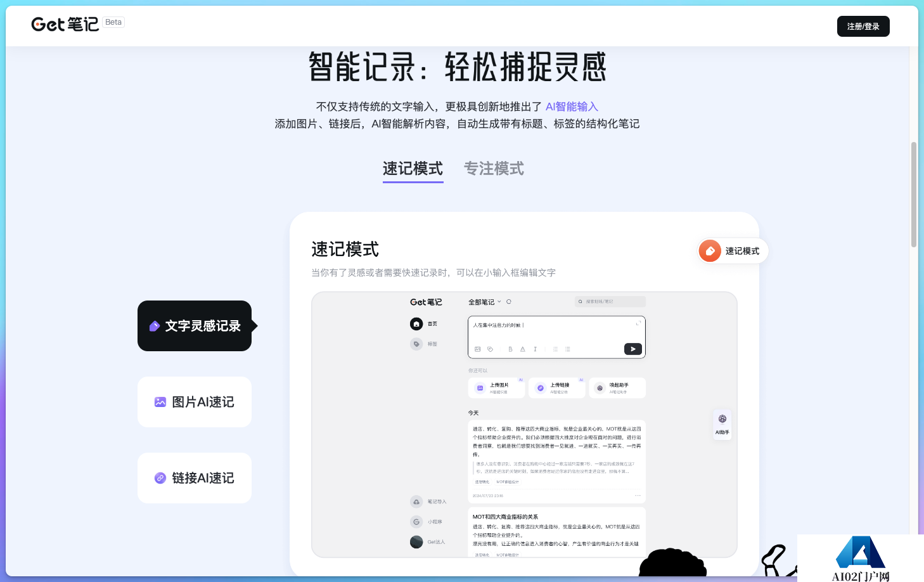Click the bullet list icon

click(567, 349)
